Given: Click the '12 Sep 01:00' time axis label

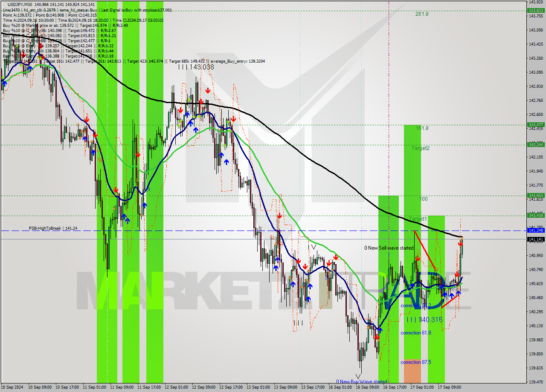Looking at the screenshot, I should click(176, 387).
